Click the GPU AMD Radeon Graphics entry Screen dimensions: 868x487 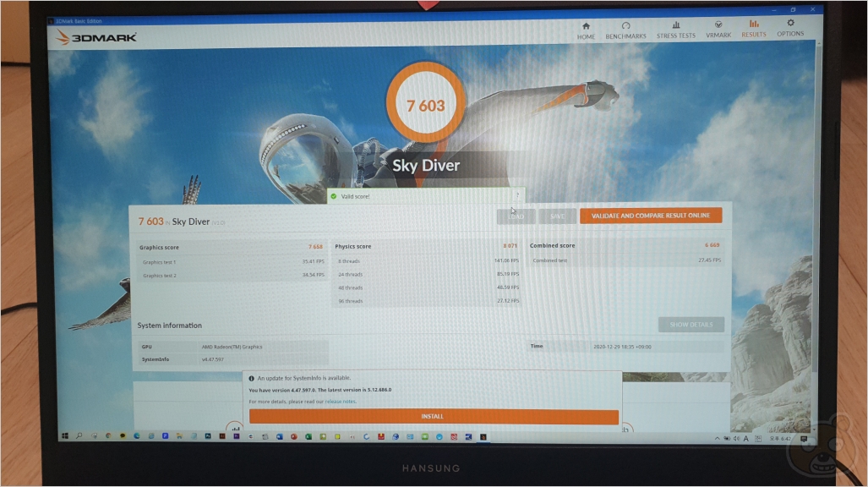coord(232,347)
